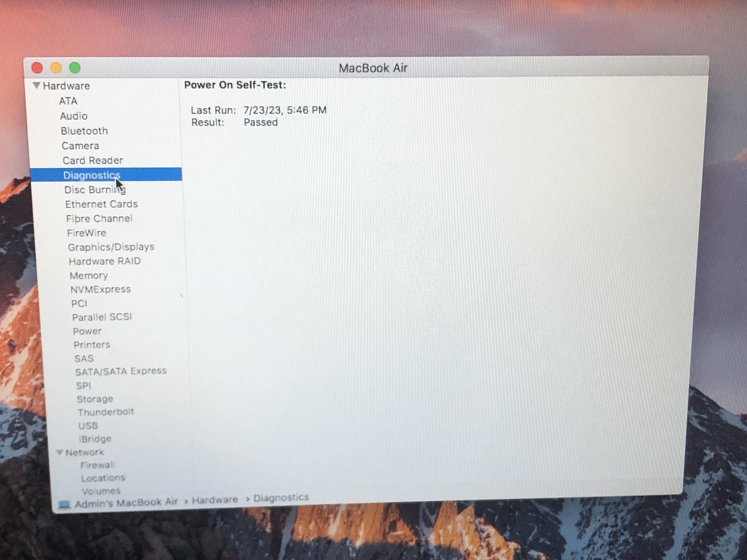The image size is (747, 560).
Task: Select the highlighted Diagnostics row
Action: (106, 175)
